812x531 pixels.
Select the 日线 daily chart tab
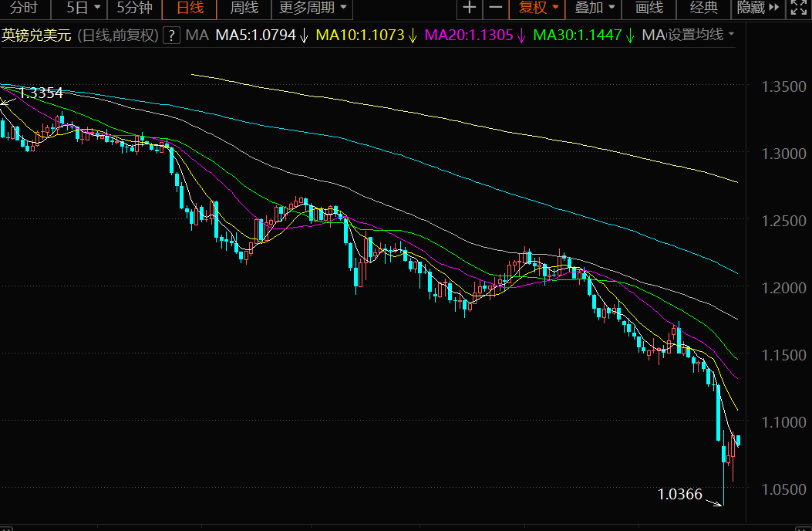(190, 8)
